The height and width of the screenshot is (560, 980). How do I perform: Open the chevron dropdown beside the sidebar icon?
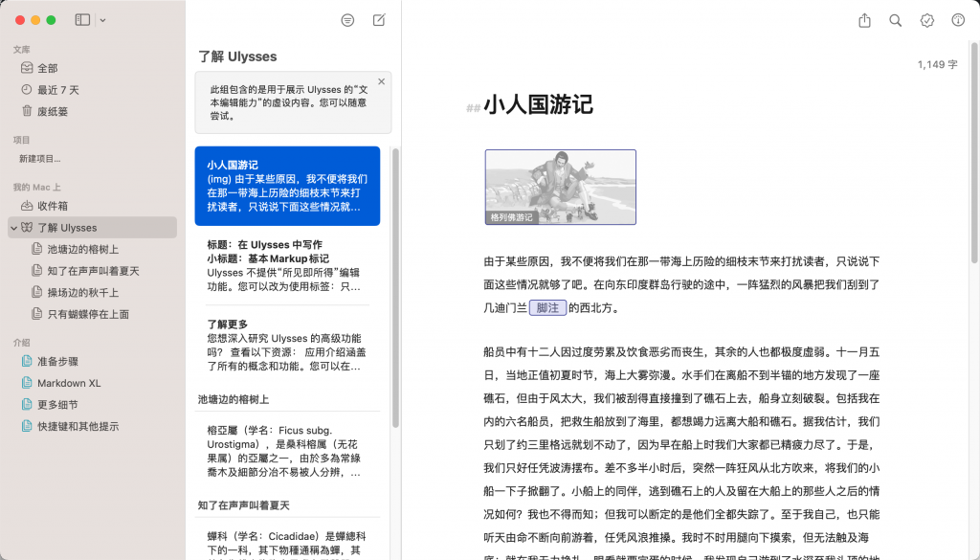click(101, 20)
